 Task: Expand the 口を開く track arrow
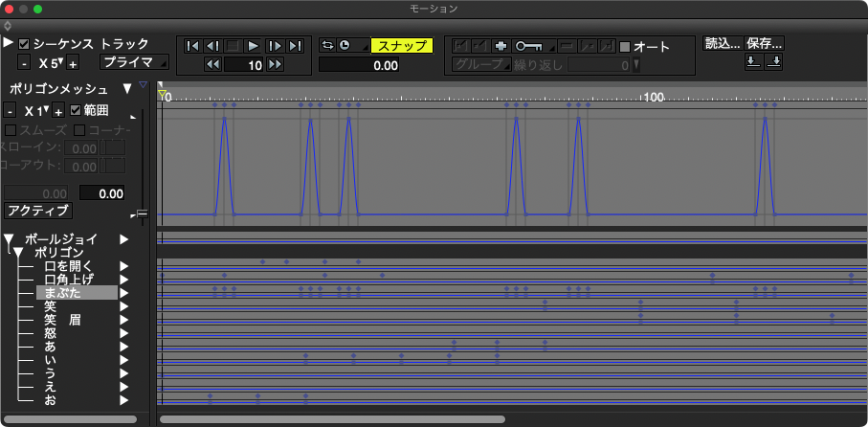(x=124, y=266)
